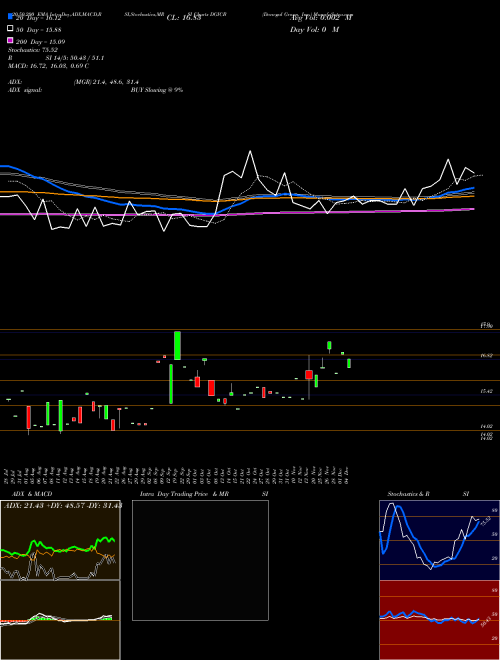Click the 'SI 14/3: 50.48 / 51.1' value
Viewport: 500px width, 660px height.
[x=75, y=58]
